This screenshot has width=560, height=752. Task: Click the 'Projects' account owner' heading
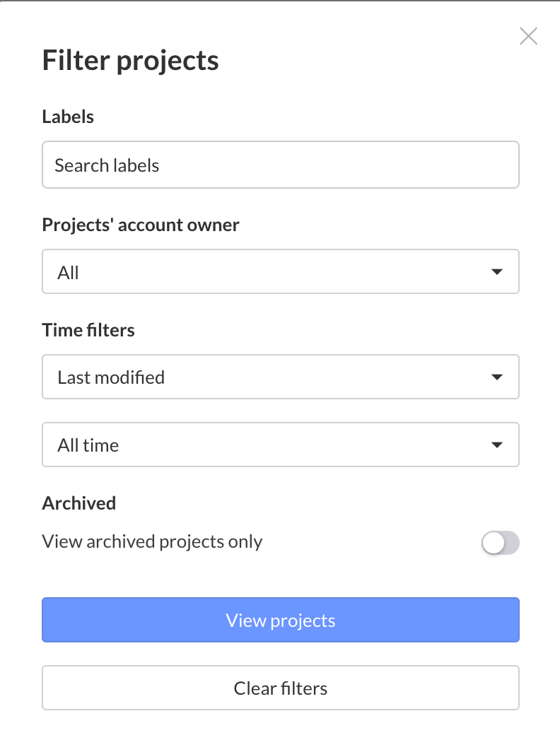tap(141, 225)
